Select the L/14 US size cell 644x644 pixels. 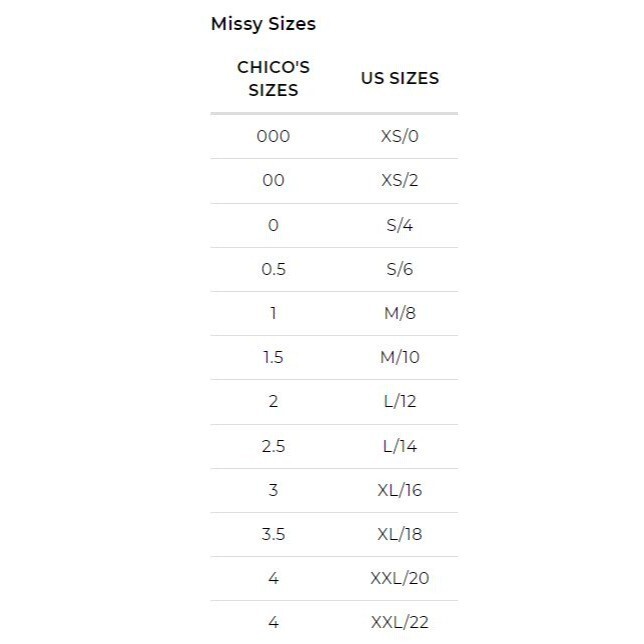(400, 446)
